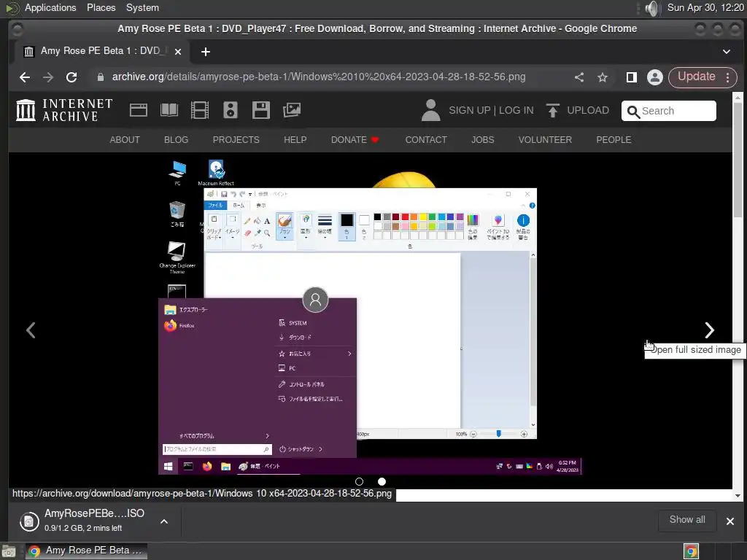The height and width of the screenshot is (560, 747).
Task: Close the Amy Rose PE Beta tab
Action: point(178,52)
